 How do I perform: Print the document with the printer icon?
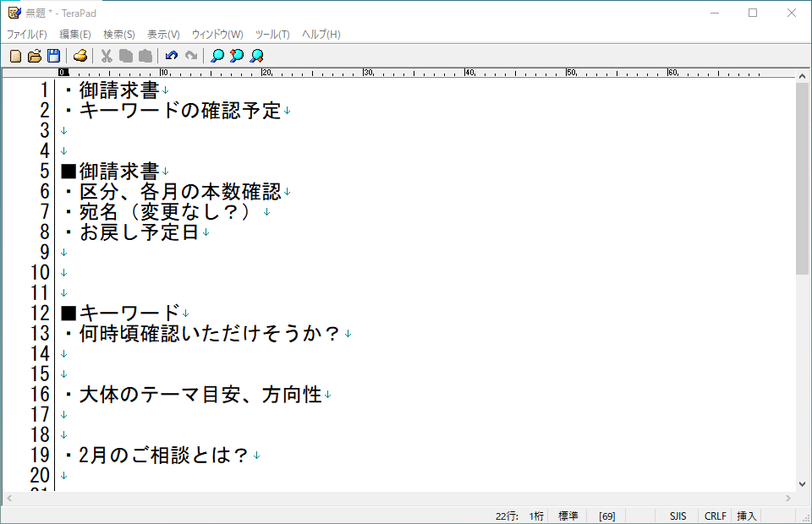click(80, 56)
